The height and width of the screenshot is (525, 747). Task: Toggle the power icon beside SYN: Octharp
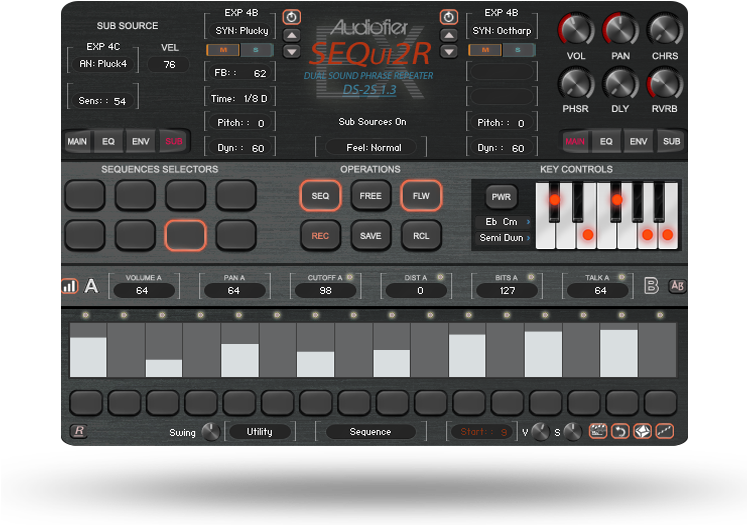[x=448, y=17]
